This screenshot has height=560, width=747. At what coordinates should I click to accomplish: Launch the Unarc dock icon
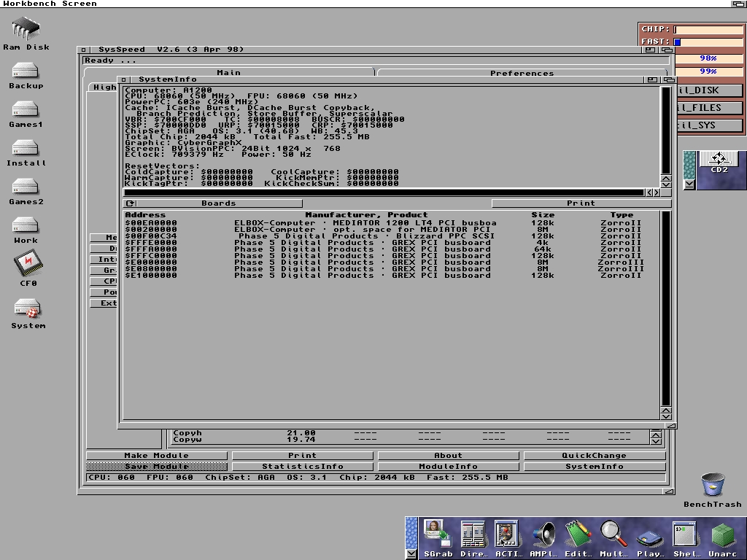click(722, 539)
